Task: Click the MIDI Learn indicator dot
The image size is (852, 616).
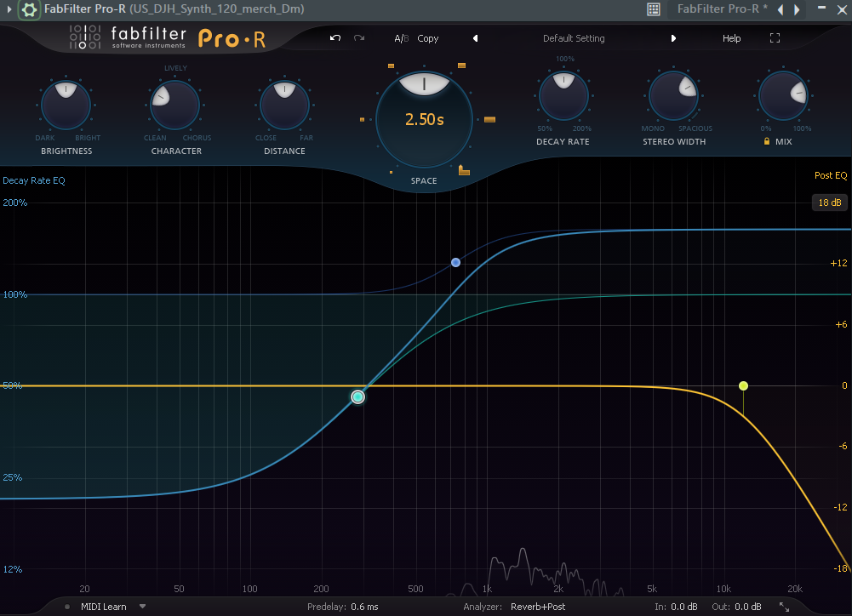Action: tap(67, 607)
